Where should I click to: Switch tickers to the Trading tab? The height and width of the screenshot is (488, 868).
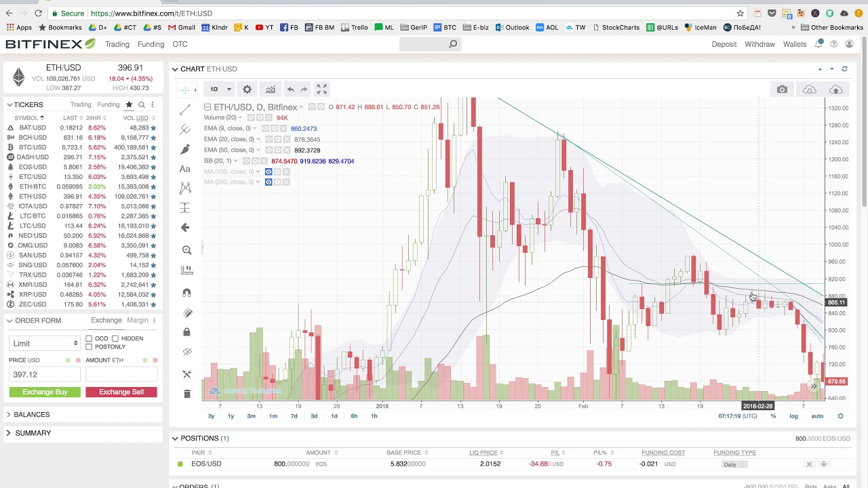81,104
